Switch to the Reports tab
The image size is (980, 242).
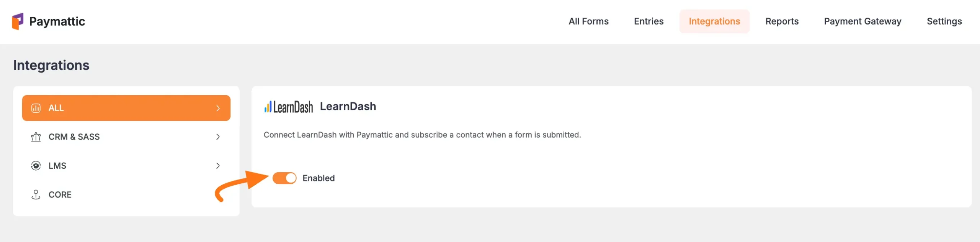click(x=782, y=21)
